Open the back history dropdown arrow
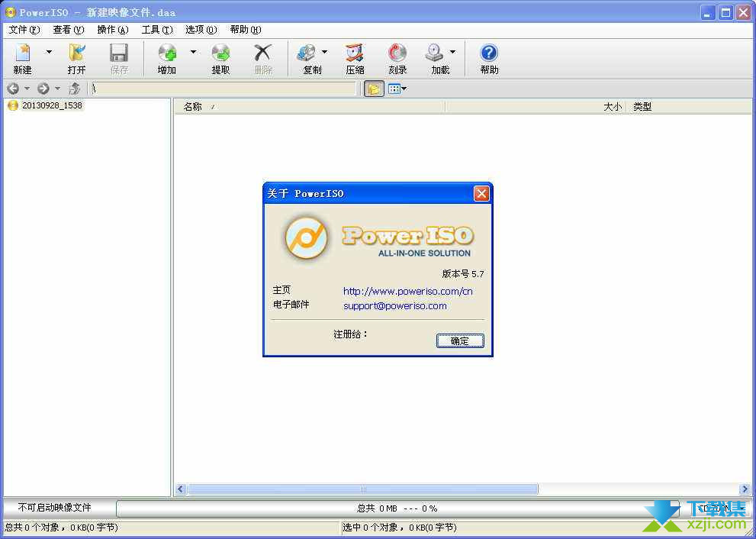Image resolution: width=756 pixels, height=539 pixels. [27, 89]
